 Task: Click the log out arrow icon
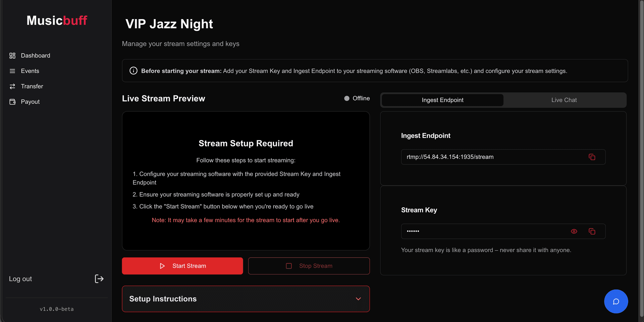click(x=99, y=278)
